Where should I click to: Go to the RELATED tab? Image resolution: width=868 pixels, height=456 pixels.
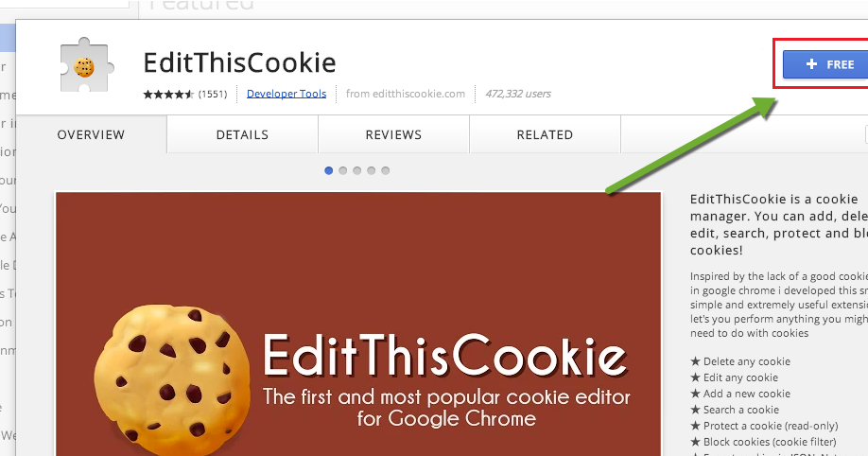(545, 134)
